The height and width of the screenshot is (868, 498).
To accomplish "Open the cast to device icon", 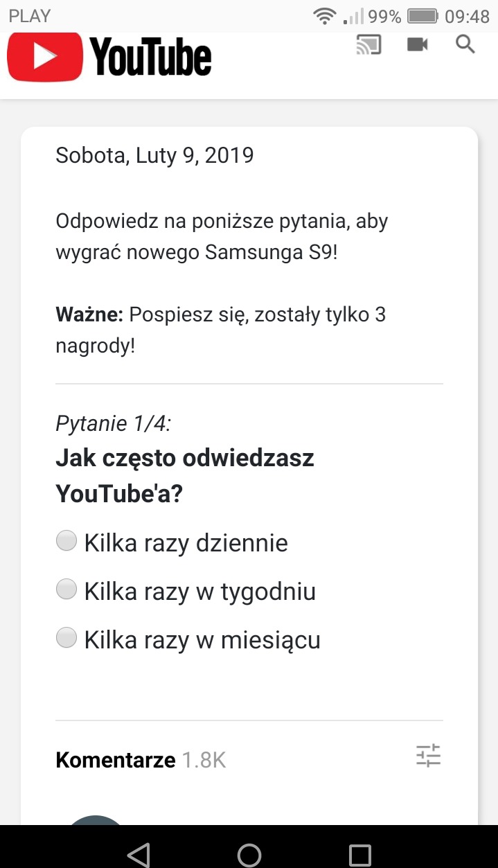I will coord(368,45).
